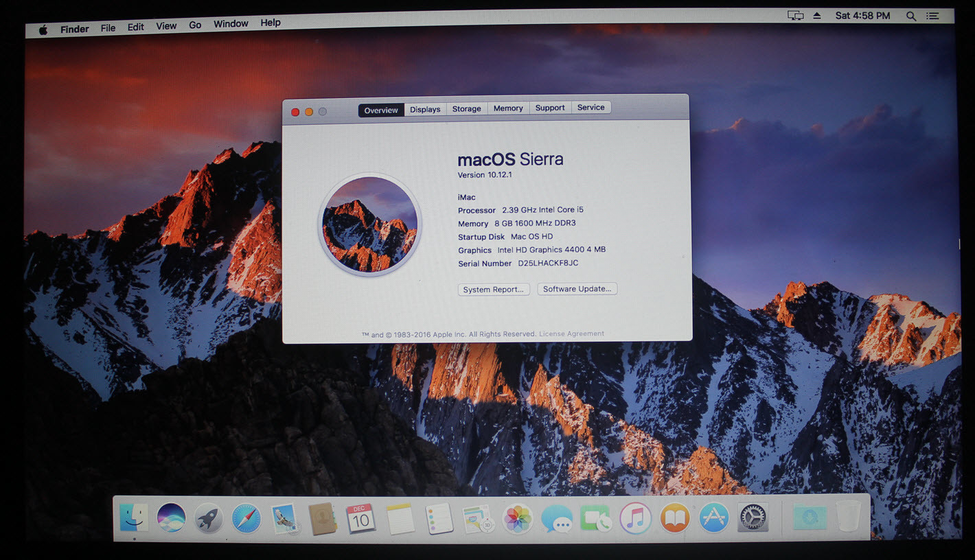This screenshot has height=560, width=975.
Task: Open Contacts book icon in dock
Action: click(322, 519)
